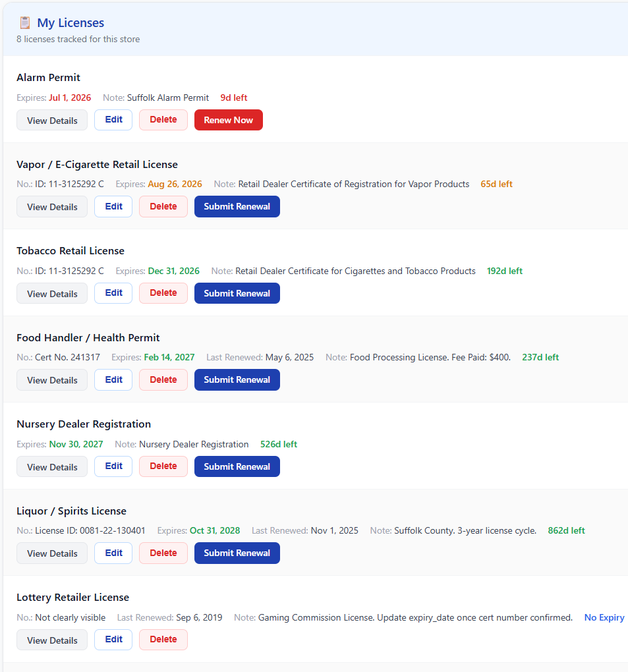
Task: Select the Nursery Dealer Registration title
Action: pos(84,424)
